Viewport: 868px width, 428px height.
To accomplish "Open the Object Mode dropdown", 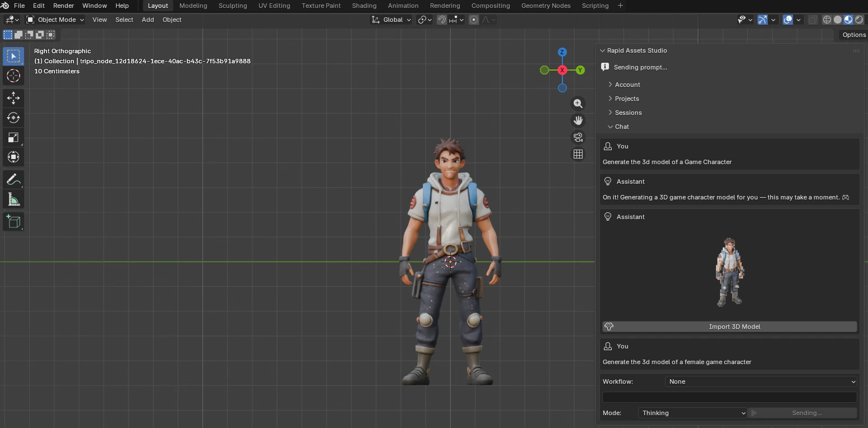I will (55, 20).
